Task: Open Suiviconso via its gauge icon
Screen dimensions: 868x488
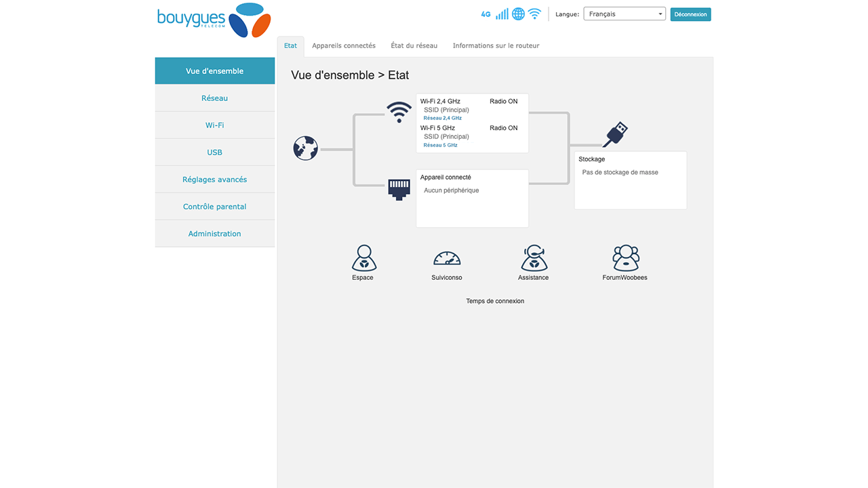Action: pyautogui.click(x=447, y=258)
